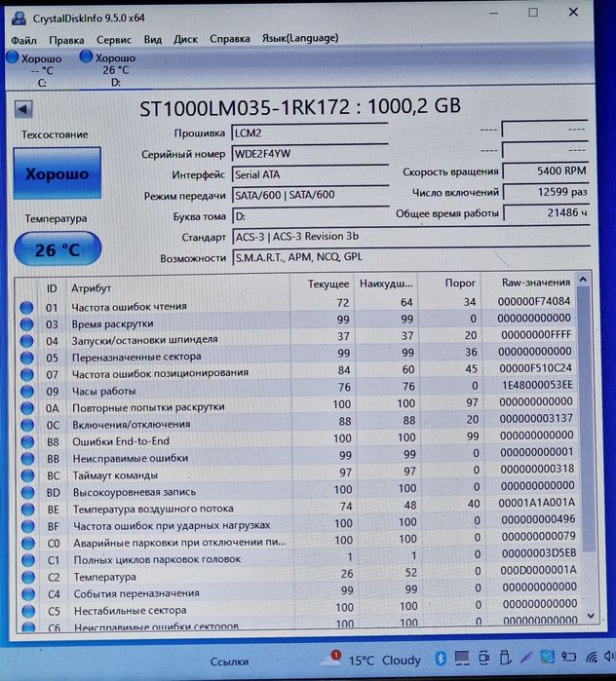Click status circle of attribute 09
The image size is (616, 681).
click(x=27, y=392)
